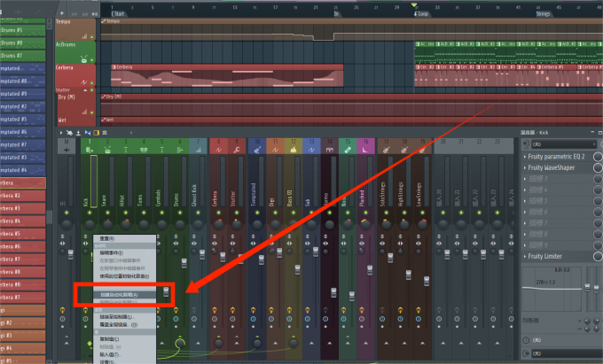
Task: Click the Sub track icon on insert 13
Action: pyautogui.click(x=311, y=150)
